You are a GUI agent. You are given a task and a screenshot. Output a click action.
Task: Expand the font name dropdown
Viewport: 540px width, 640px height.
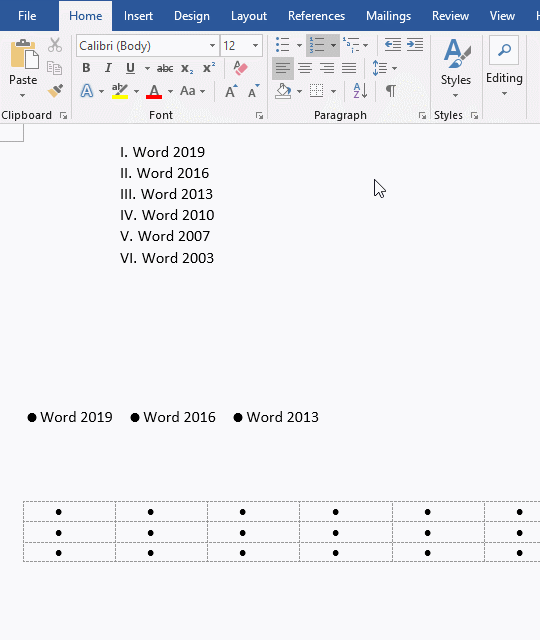point(212,46)
